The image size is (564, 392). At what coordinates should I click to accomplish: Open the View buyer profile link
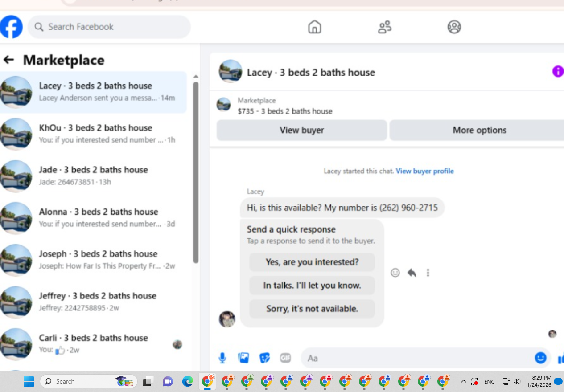tap(425, 171)
